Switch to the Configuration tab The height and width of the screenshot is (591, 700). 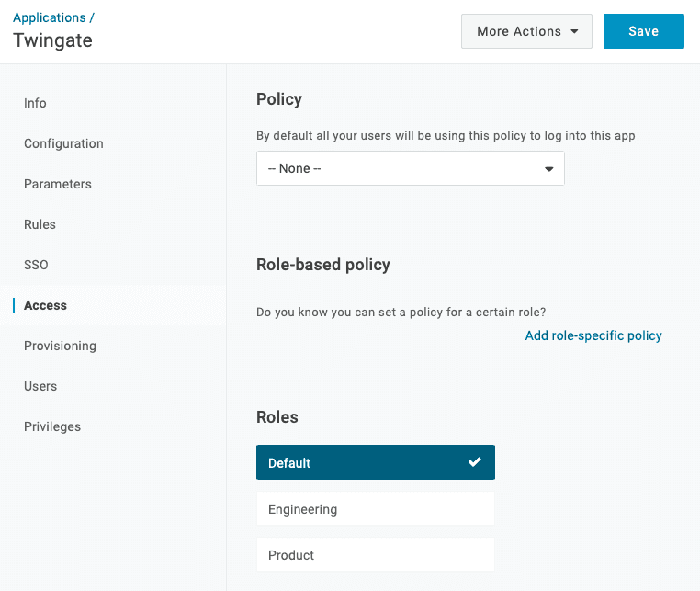tap(63, 143)
